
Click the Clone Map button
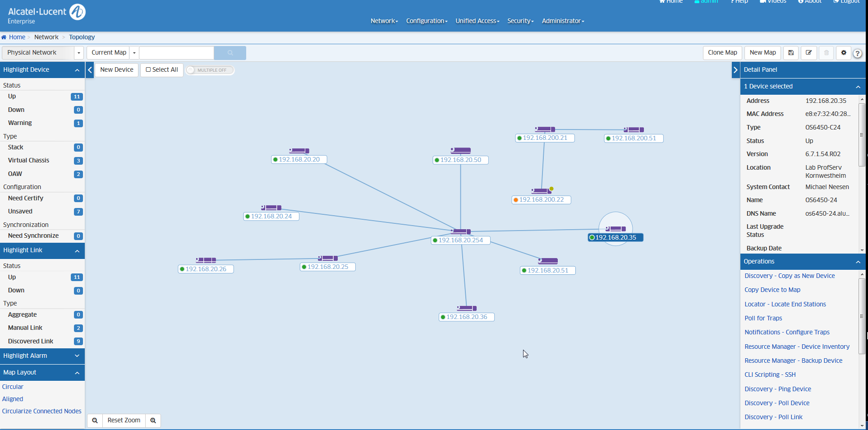click(722, 53)
